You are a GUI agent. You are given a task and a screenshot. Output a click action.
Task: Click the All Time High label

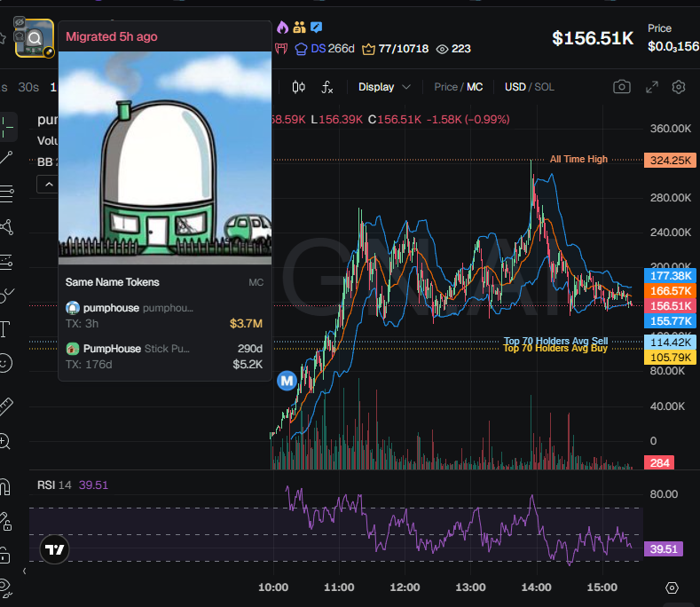point(578,159)
